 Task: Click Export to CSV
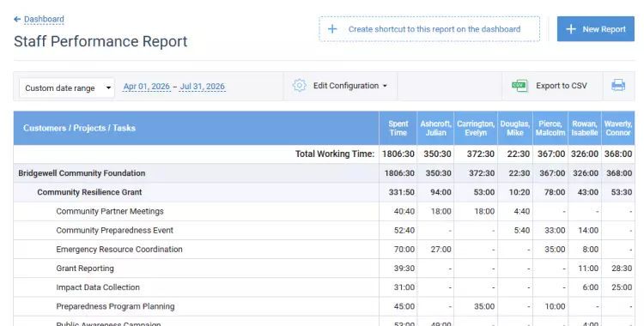[x=561, y=86]
